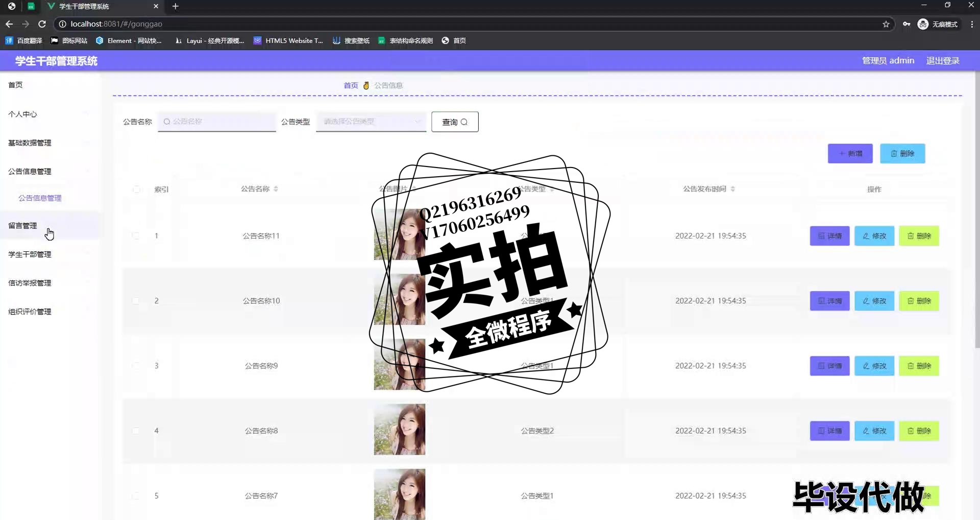Screen dimensions: 980x520
Task: Click green 删除 for row 公告名称11
Action: pos(919,236)
